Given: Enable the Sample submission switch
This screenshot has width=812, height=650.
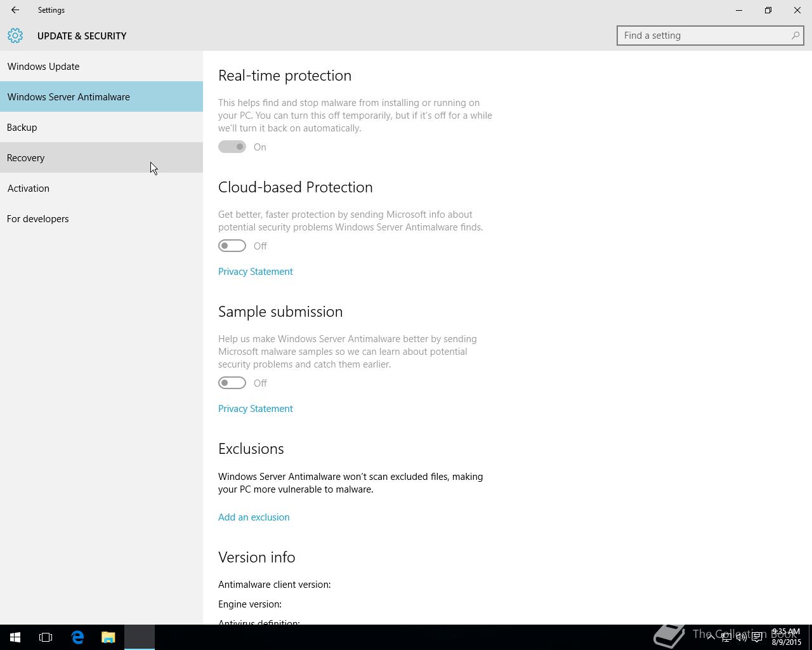Looking at the screenshot, I should (x=232, y=383).
